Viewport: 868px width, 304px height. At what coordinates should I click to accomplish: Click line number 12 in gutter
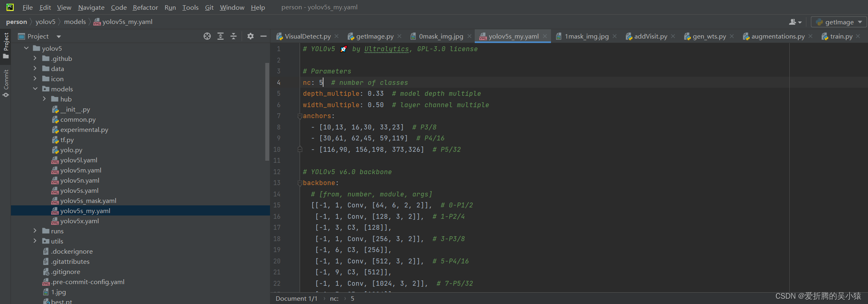(277, 172)
